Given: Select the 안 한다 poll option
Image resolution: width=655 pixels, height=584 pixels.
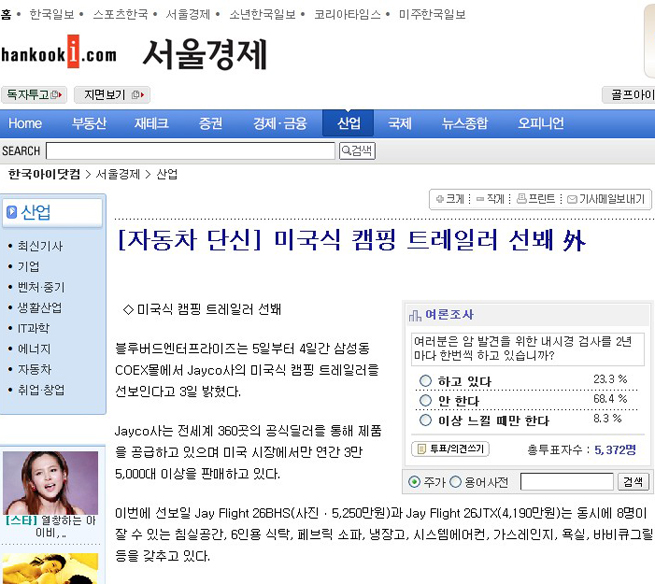Looking at the screenshot, I should [x=425, y=400].
